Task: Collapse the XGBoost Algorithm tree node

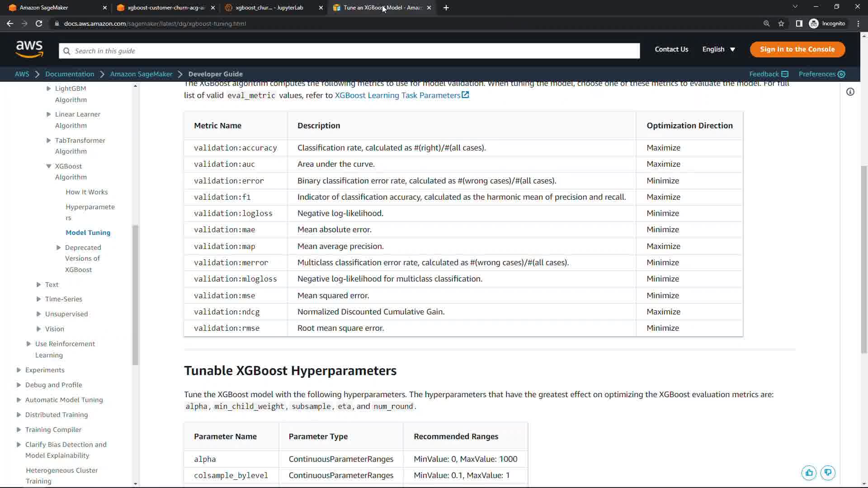Action: [49, 166]
